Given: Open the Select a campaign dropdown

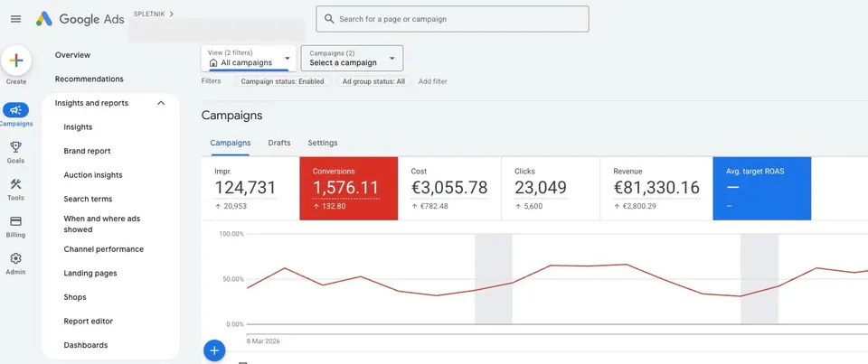Looking at the screenshot, I should pos(352,58).
